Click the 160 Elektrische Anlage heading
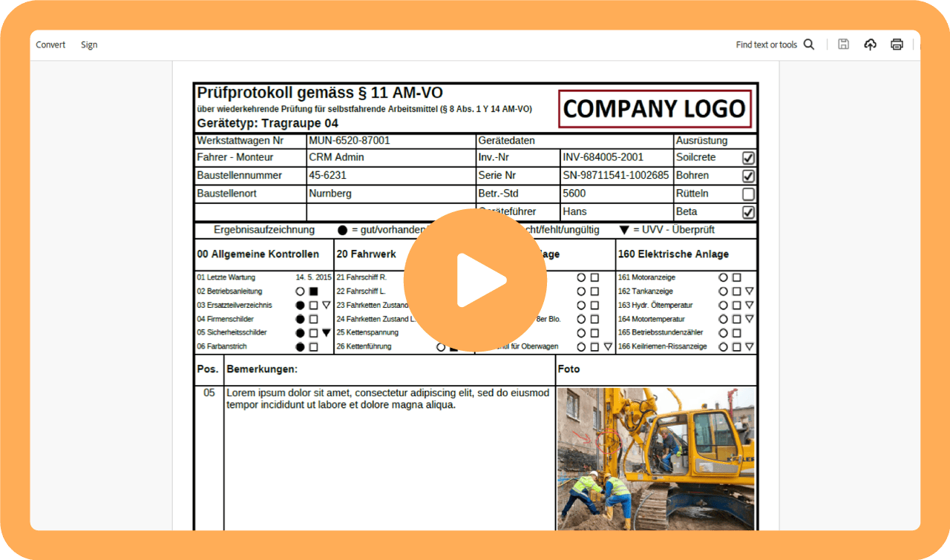950x560 pixels. tap(673, 254)
